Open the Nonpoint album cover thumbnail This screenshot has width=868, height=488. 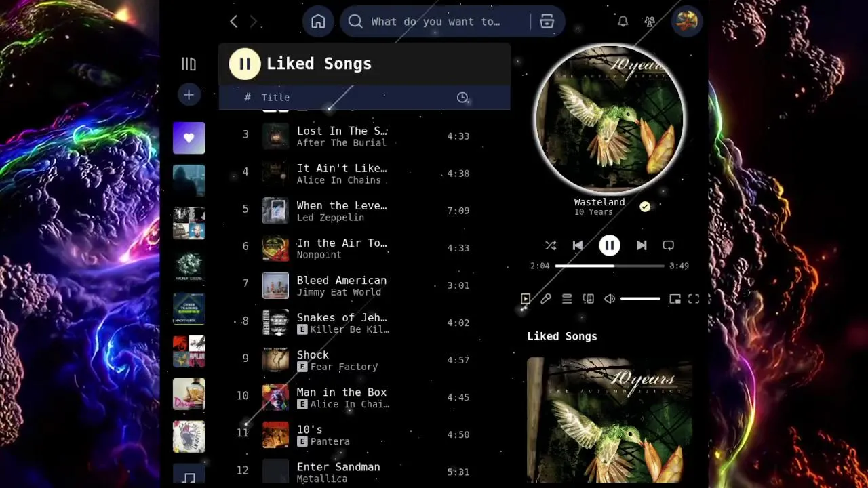coord(275,248)
